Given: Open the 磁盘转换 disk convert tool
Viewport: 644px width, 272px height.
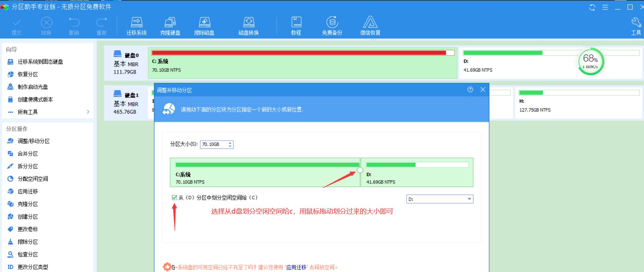Looking at the screenshot, I should click(249, 26).
